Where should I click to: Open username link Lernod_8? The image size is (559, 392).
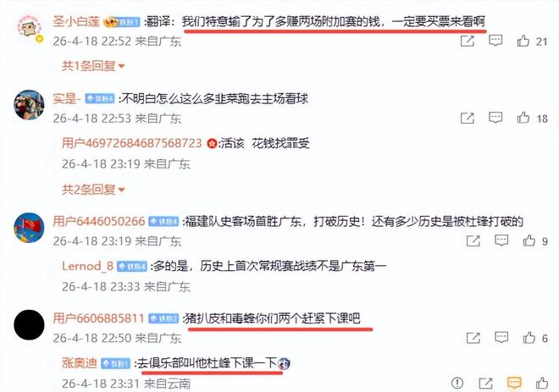(87, 266)
